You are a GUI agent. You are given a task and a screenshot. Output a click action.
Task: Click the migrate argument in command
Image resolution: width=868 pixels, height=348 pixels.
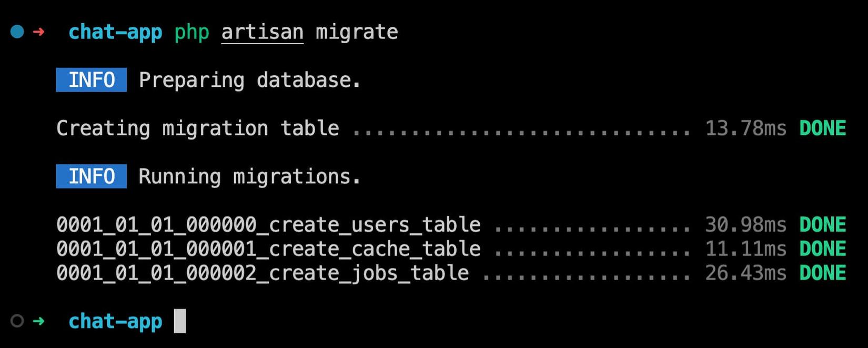click(357, 32)
